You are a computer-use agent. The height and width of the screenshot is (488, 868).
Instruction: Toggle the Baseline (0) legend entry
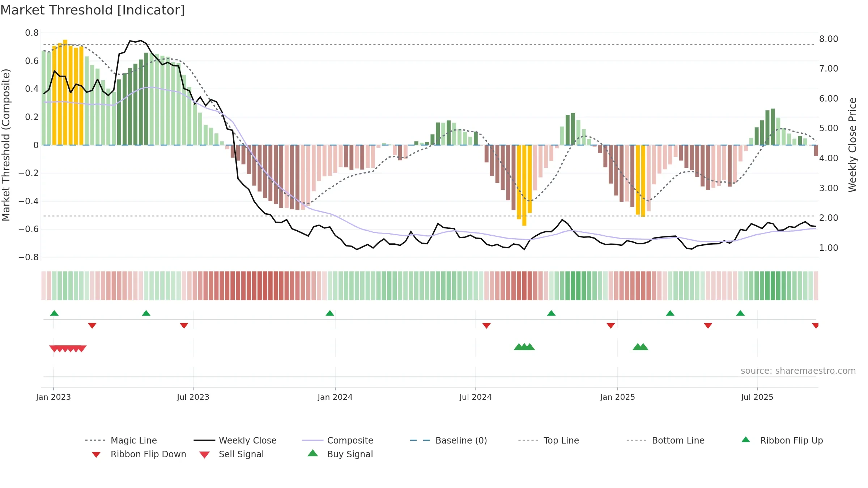(x=448, y=440)
